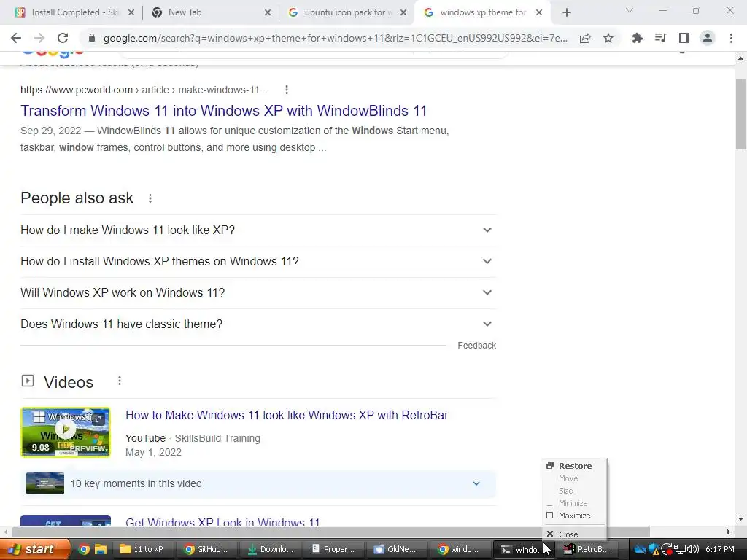Viewport: 747px width, 560px height.
Task: Click the key moments small thumbnail
Action: [x=44, y=483]
